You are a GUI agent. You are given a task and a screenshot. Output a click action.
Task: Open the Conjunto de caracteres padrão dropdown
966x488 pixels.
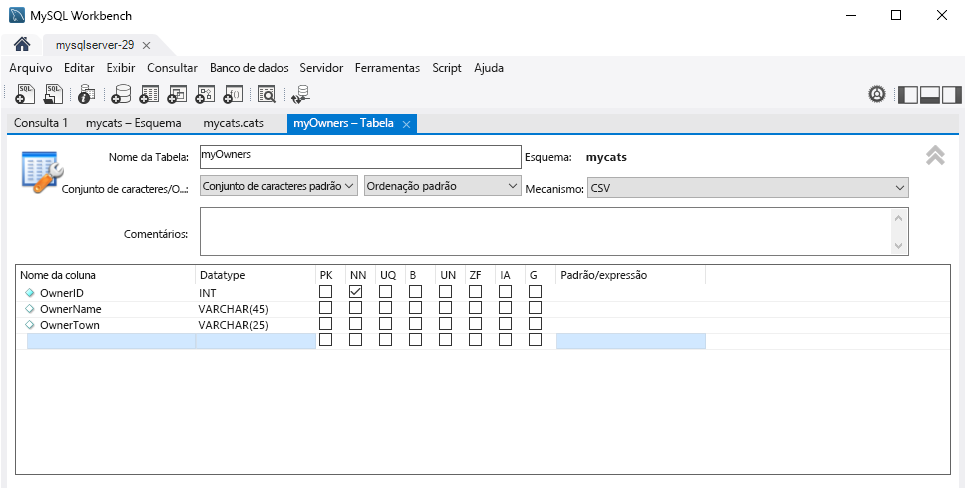tap(279, 186)
